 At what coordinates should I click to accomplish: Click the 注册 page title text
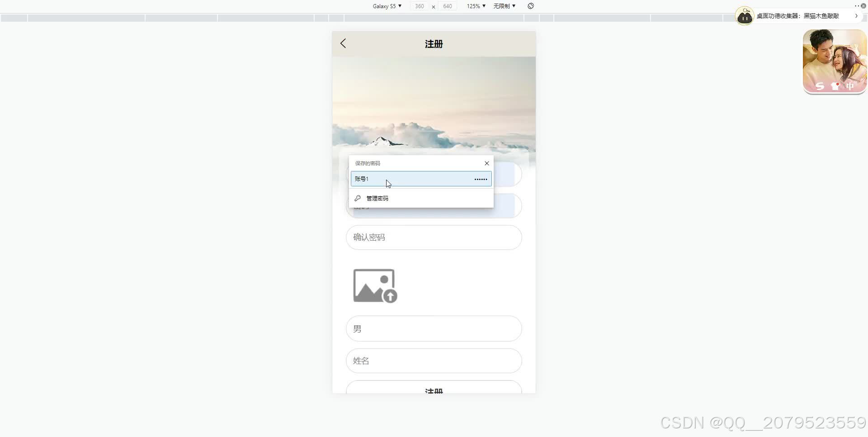[x=434, y=44]
